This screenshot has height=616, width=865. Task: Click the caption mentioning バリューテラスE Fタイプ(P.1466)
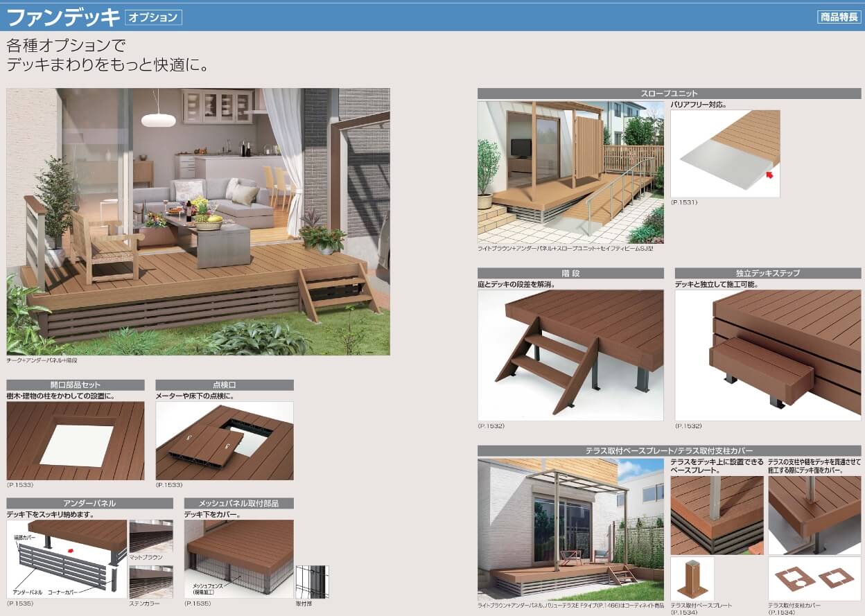click(570, 605)
